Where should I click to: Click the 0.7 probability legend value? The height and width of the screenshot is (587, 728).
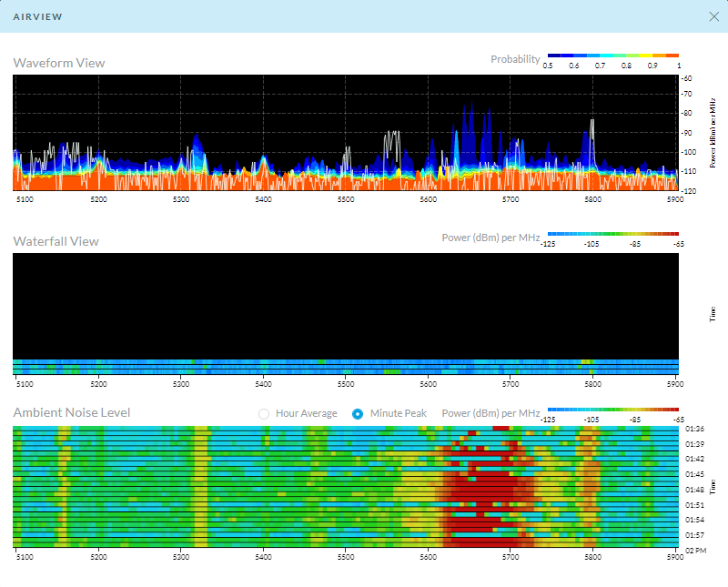pyautogui.click(x=601, y=66)
